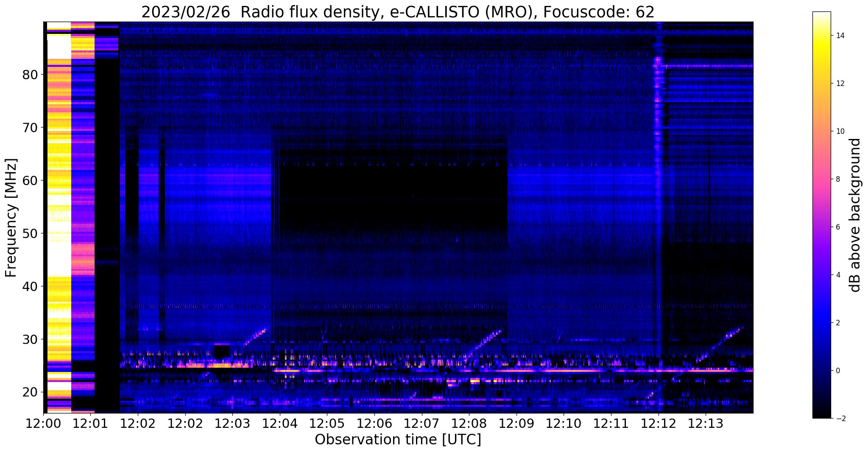Image resolution: width=868 pixels, height=452 pixels.
Task: Click the 12:03 time tick label
Action: click(232, 423)
